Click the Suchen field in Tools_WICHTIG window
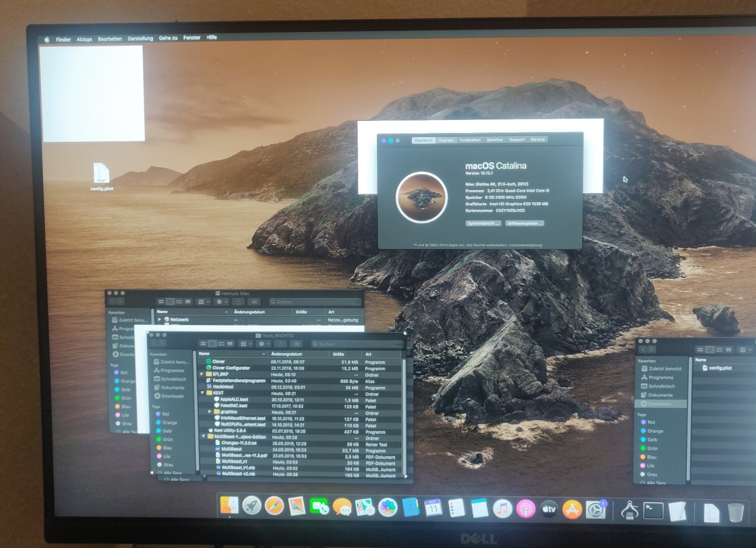This screenshot has width=756, height=548. [357, 344]
